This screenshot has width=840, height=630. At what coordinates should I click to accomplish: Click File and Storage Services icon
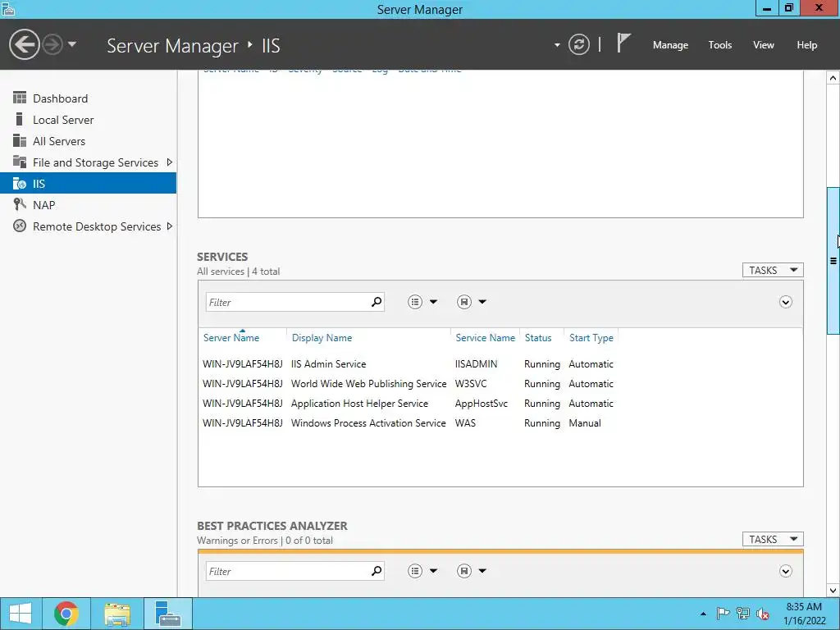click(20, 162)
